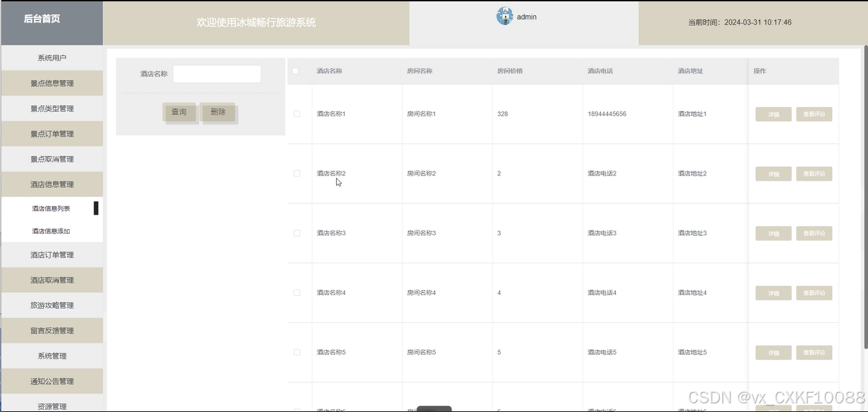Open 通知公告管理 sidebar menu
The height and width of the screenshot is (412, 868).
52,381
